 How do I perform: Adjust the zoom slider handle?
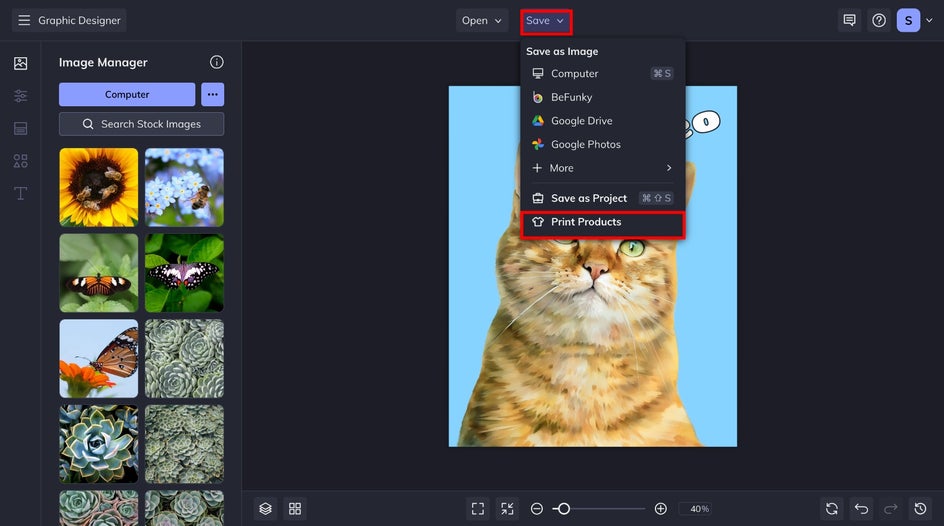[x=564, y=509]
